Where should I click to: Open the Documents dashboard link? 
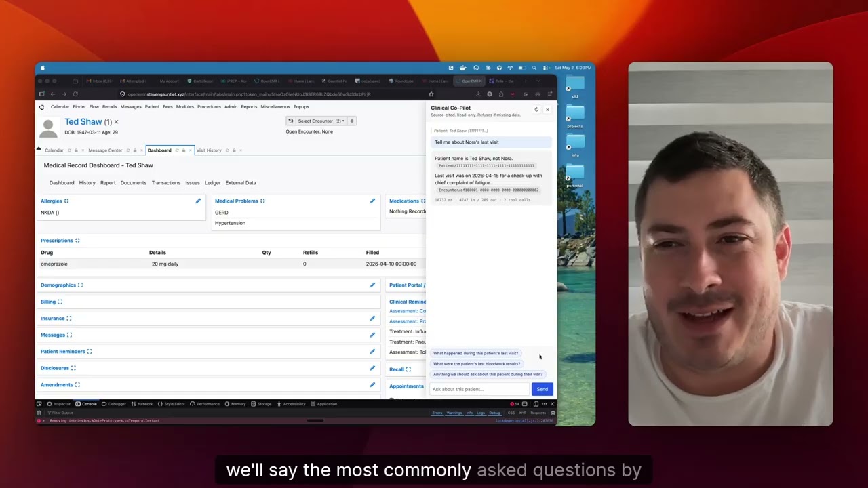click(x=134, y=183)
